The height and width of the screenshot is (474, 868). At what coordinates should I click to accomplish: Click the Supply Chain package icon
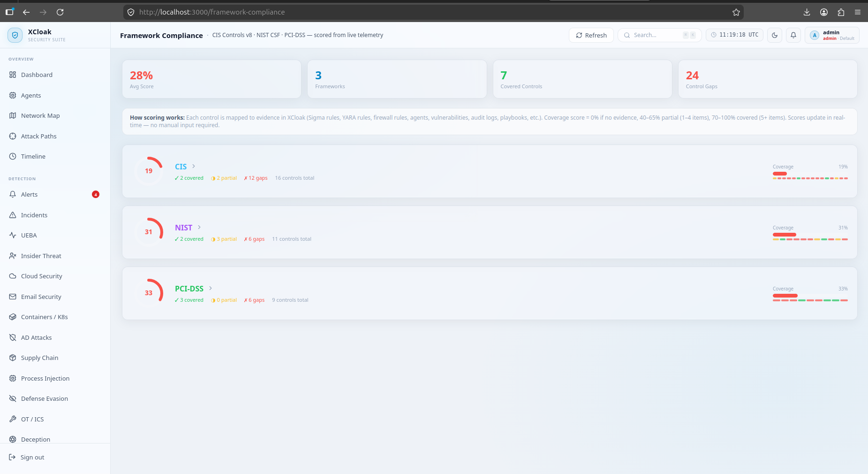[13, 358]
